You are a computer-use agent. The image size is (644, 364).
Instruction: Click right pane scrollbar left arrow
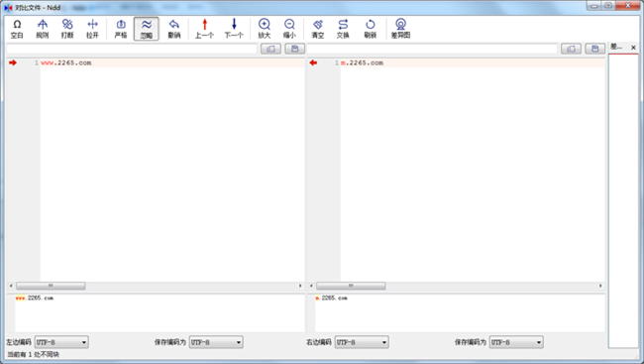click(x=311, y=286)
